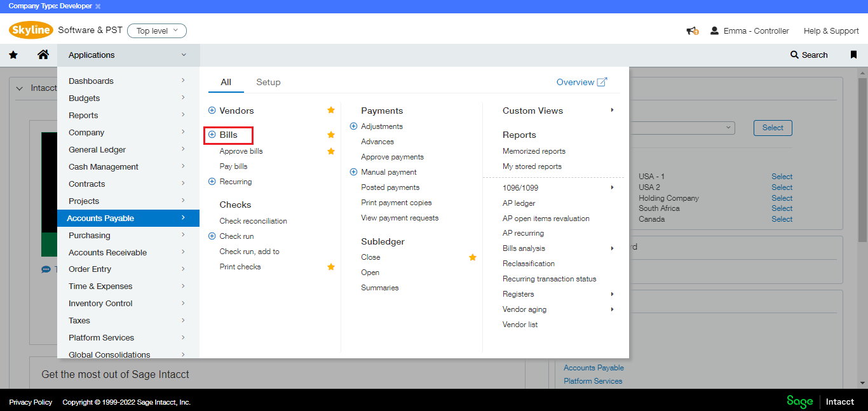Viewport: 868px width, 411px height.
Task: Open the Accounts Receivable menu
Action: click(x=128, y=252)
